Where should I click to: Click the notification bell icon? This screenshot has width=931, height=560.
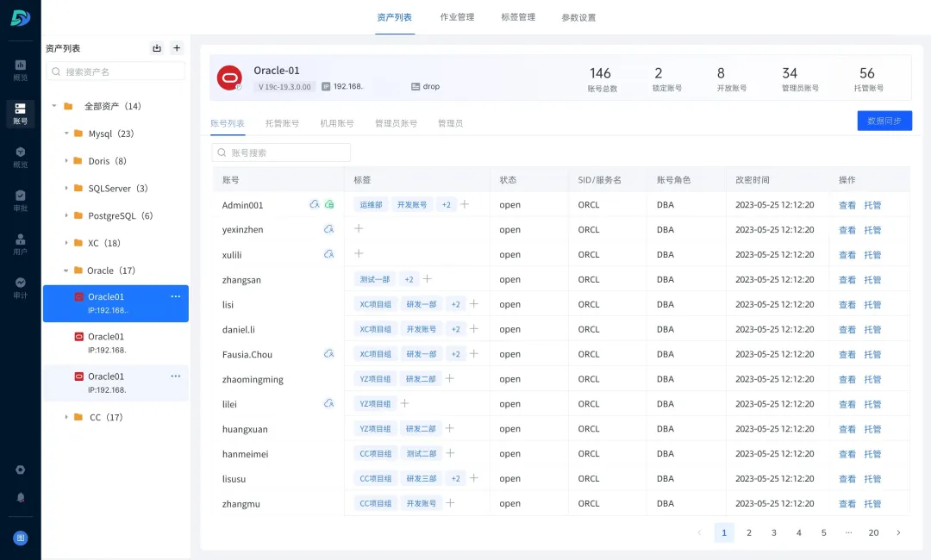19,498
